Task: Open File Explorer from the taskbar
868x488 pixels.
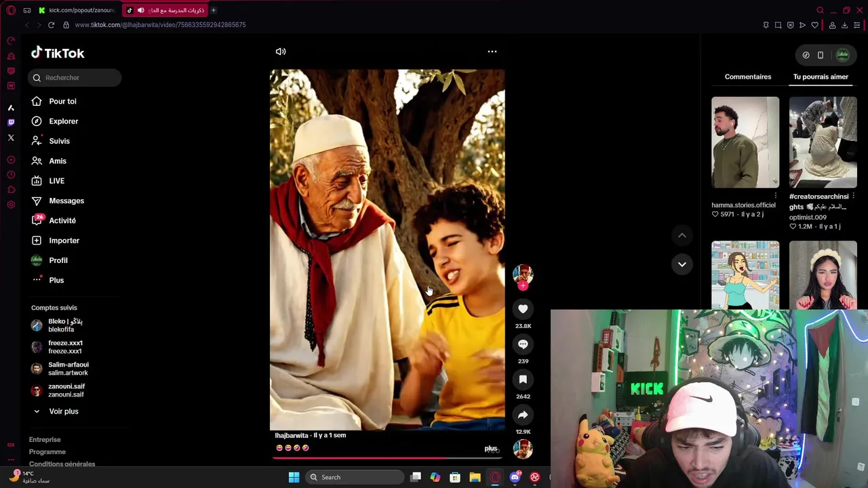Action: click(475, 477)
